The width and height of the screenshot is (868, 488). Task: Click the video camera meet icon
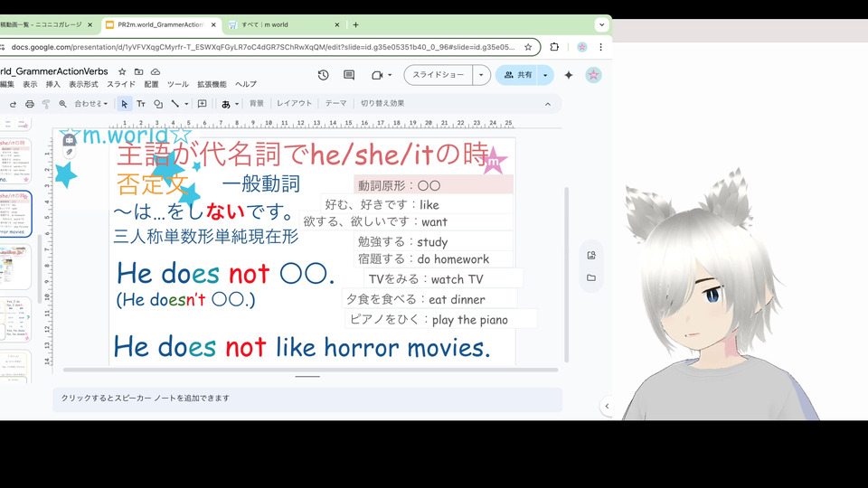click(377, 75)
